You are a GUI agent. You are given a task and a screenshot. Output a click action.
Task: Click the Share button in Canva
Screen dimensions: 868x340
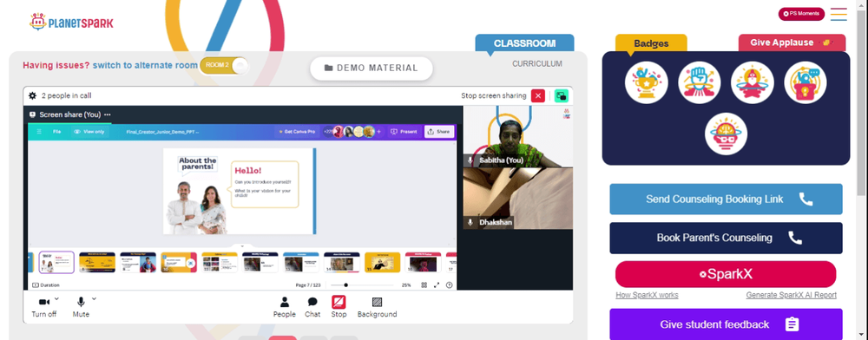coord(439,132)
